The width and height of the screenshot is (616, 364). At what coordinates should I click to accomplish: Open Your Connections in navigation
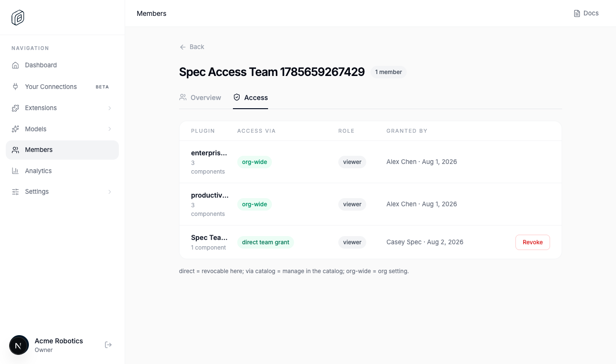pyautogui.click(x=62, y=87)
